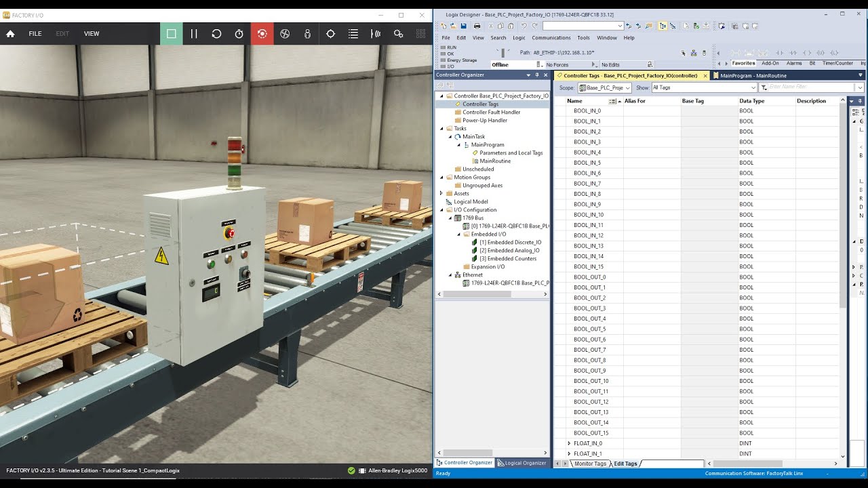Pin the Controller Organizer panel
This screenshot has width=868, height=488.
537,75
